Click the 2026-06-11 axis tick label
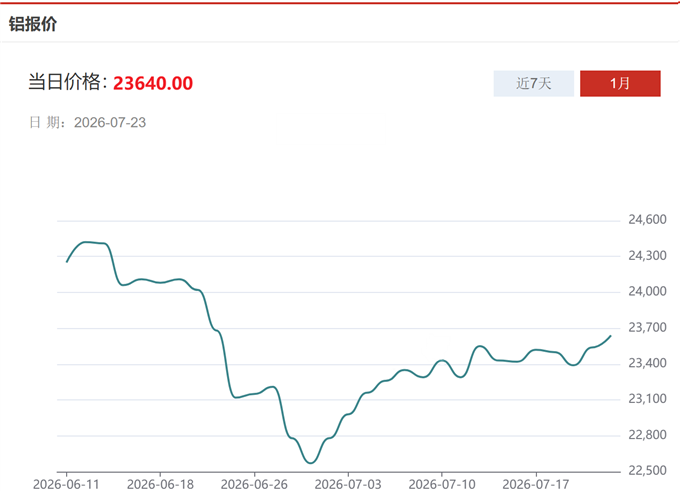 tap(66, 484)
